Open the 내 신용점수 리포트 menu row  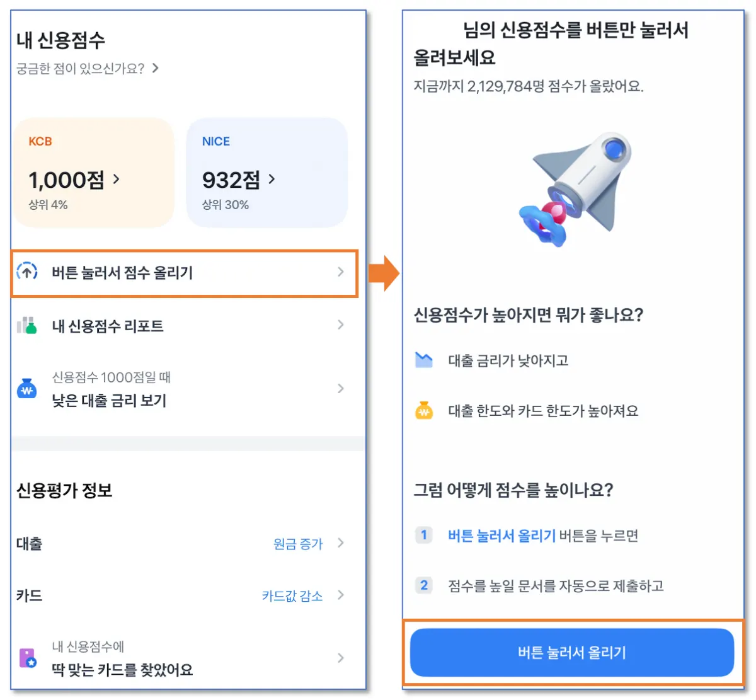pyautogui.click(x=184, y=326)
